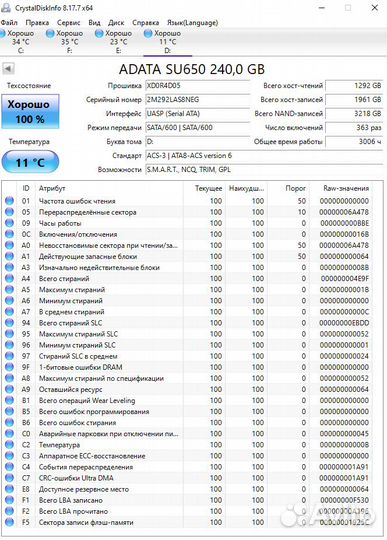The height and width of the screenshot is (540, 387).
Task: Click the total host writes value 1961 GB
Action: [354, 100]
